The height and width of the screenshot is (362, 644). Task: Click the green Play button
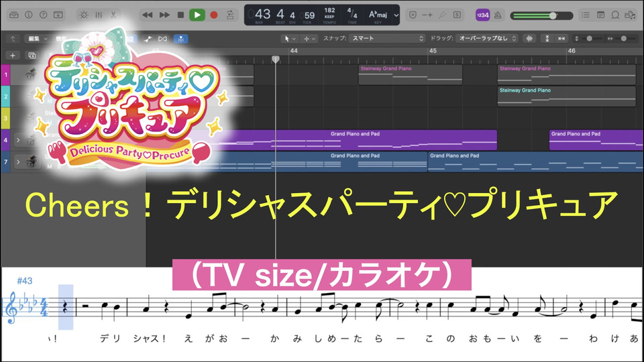[x=197, y=15]
